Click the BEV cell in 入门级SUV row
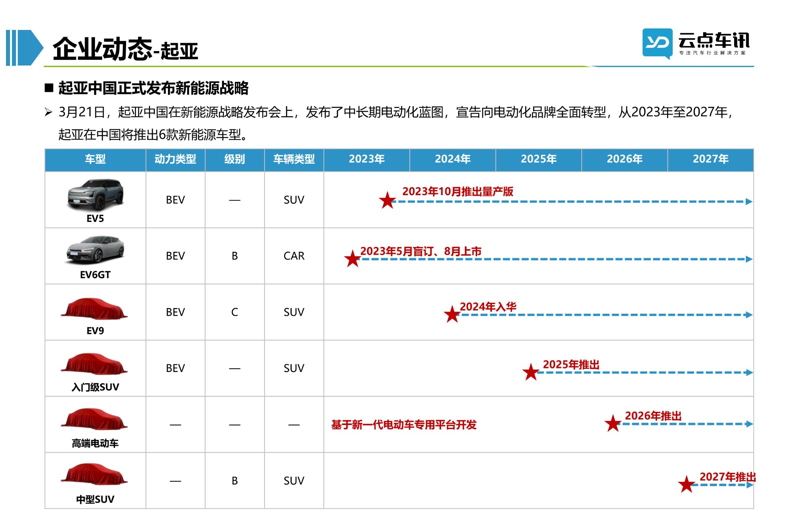This screenshot has width=798, height=532. (176, 368)
